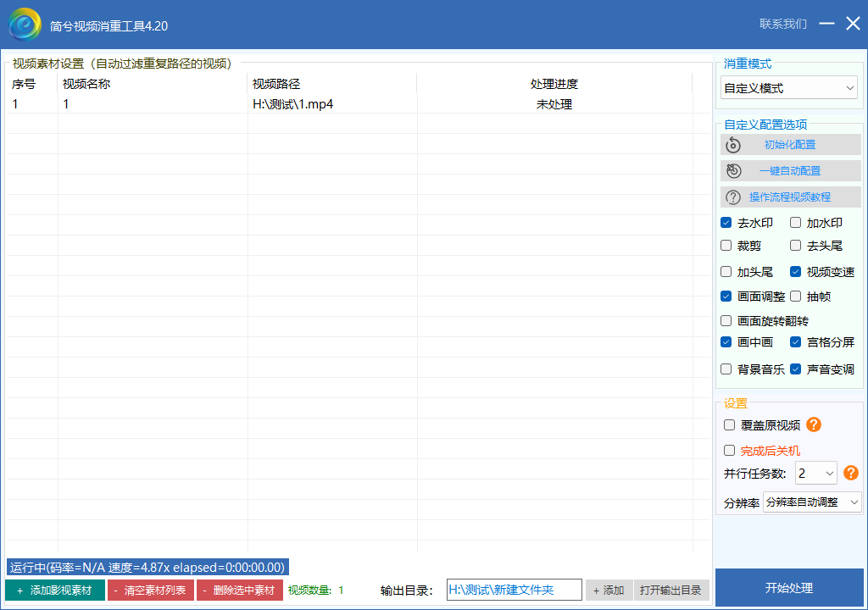Enable the 完成后关机 checkbox
Viewport: 868px width, 610px height.
coord(730,451)
